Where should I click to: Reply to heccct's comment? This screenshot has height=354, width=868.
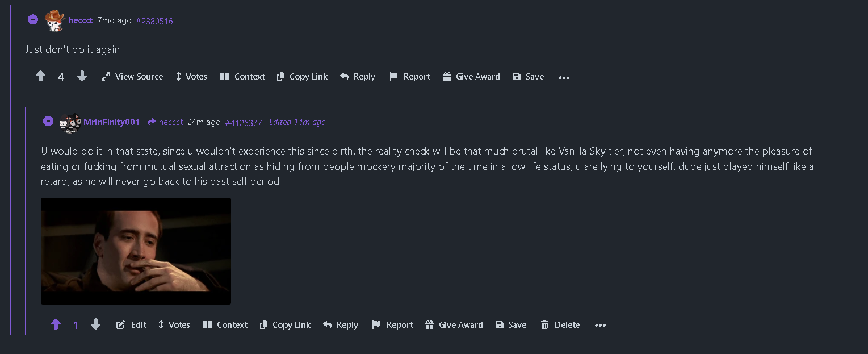point(358,77)
